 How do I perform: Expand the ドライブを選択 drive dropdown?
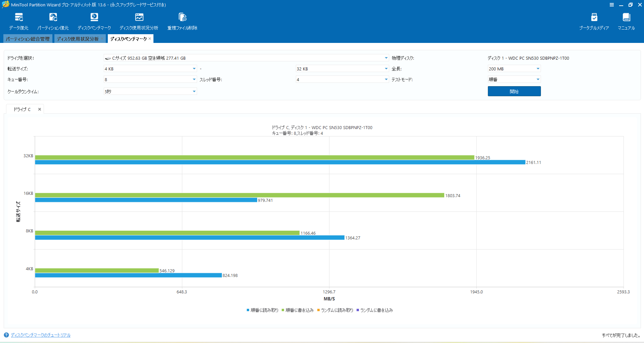click(x=246, y=58)
